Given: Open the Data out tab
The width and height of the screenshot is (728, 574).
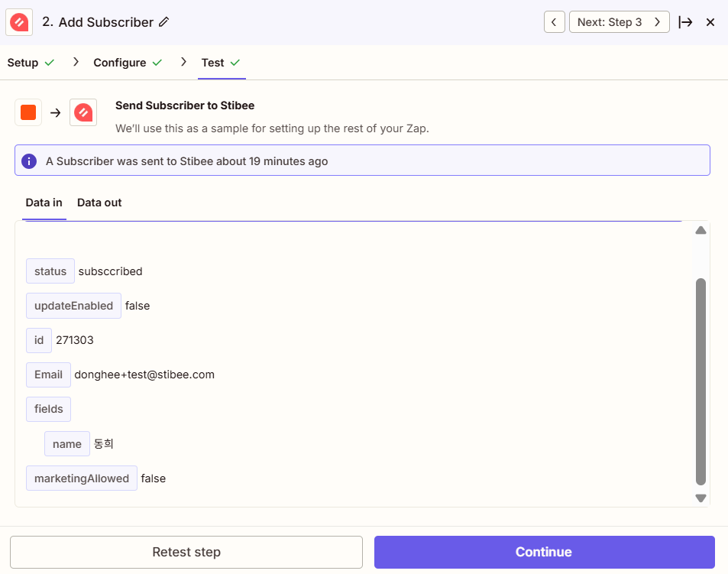Looking at the screenshot, I should [99, 203].
